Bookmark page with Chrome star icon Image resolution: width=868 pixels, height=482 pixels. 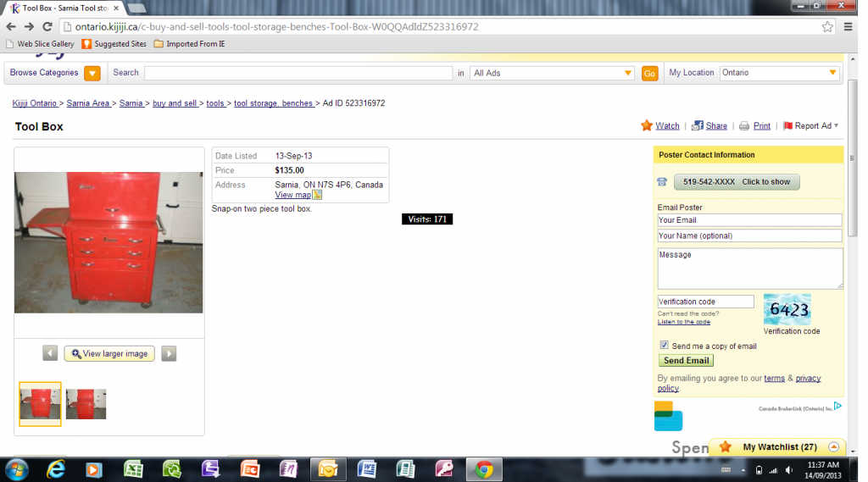[x=827, y=26]
